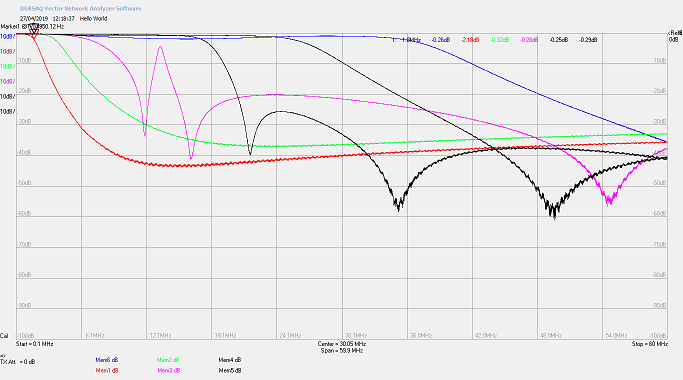Screen dimensions: 683x380
Task: Click the black Mem5 dB trace label
Action: (x=230, y=370)
